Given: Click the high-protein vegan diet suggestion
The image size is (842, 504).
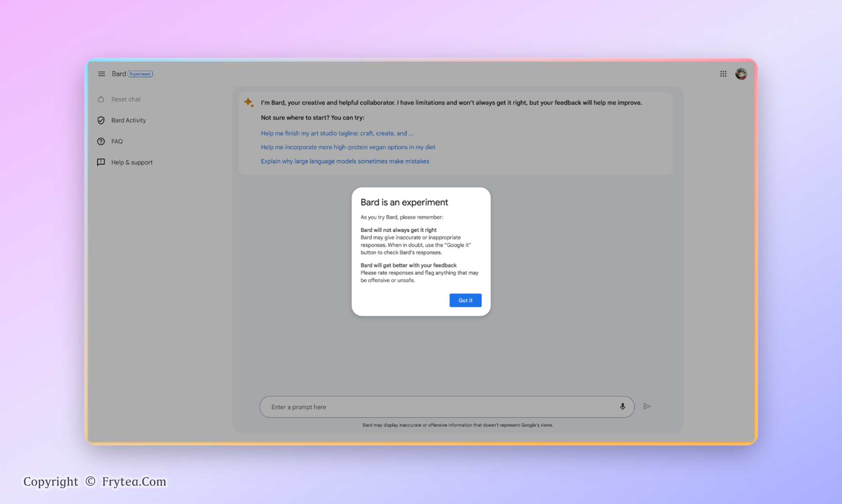Looking at the screenshot, I should tap(348, 147).
